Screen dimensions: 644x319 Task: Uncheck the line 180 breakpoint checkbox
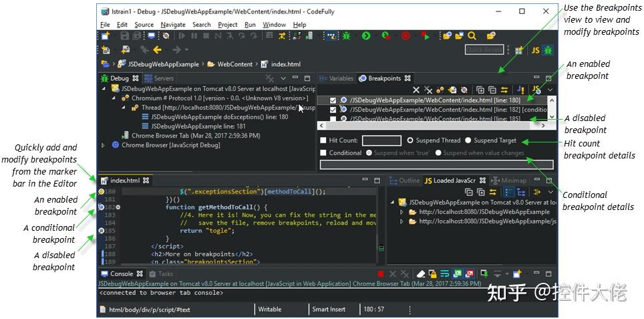pyautogui.click(x=333, y=100)
